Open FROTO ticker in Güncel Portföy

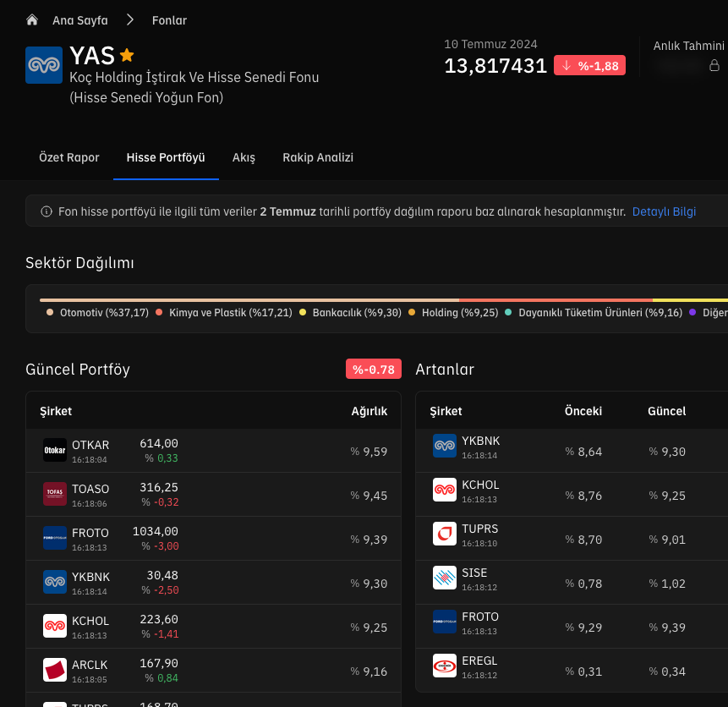90,533
